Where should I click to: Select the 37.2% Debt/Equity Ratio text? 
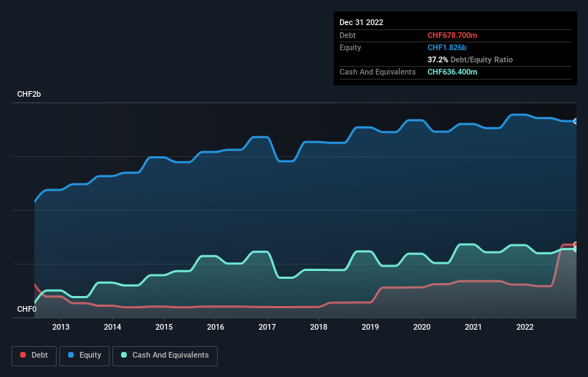(470, 59)
